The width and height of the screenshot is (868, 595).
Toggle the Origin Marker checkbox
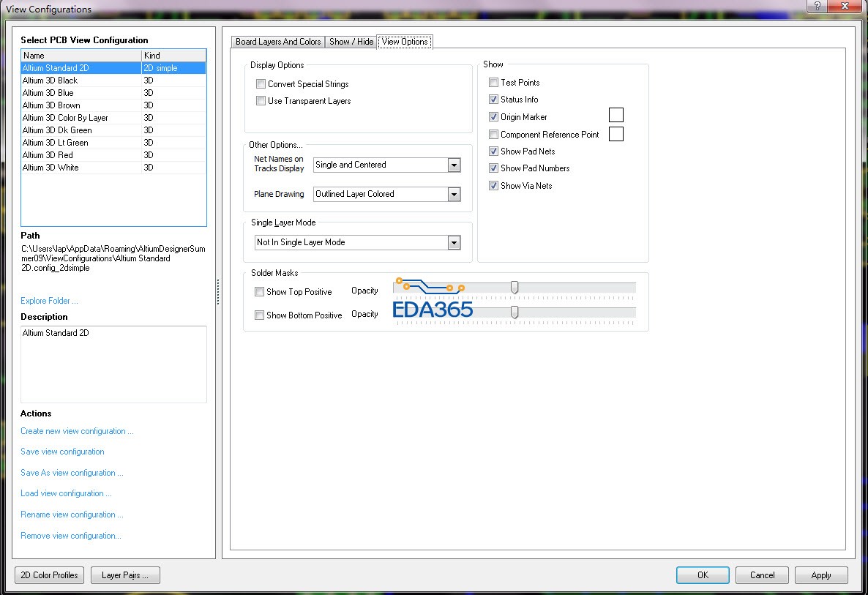(x=493, y=117)
